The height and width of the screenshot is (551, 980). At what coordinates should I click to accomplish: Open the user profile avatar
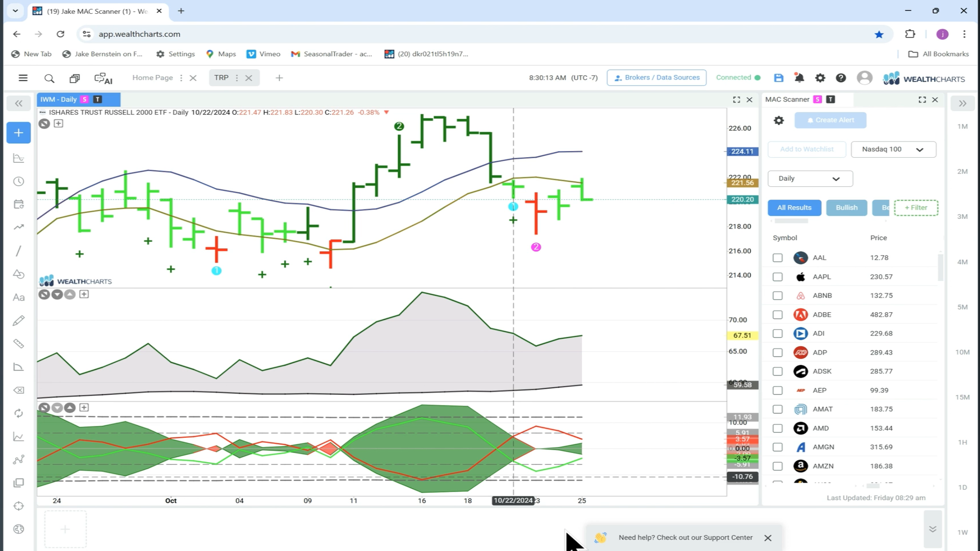[x=864, y=78]
